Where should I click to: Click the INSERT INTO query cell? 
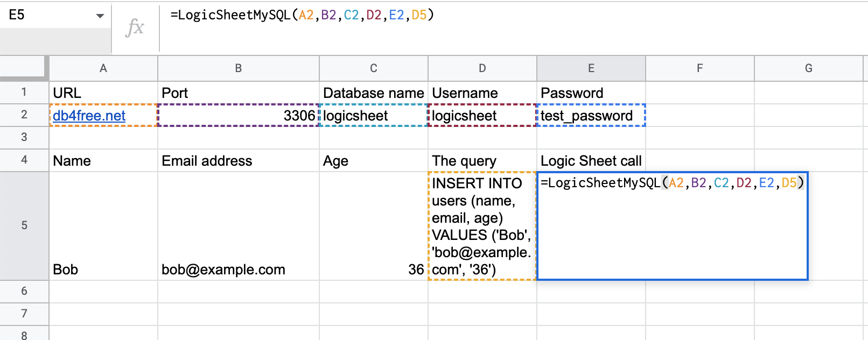click(482, 226)
